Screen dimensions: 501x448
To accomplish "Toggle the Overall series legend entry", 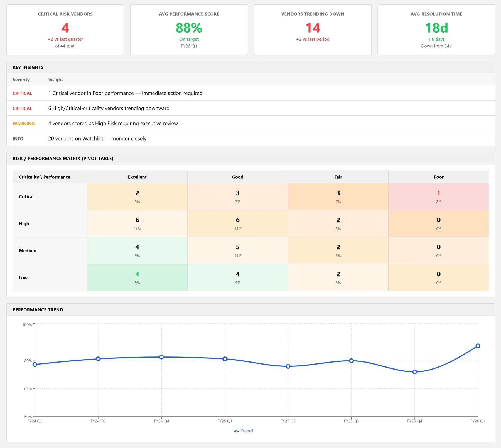I will coord(244,431).
